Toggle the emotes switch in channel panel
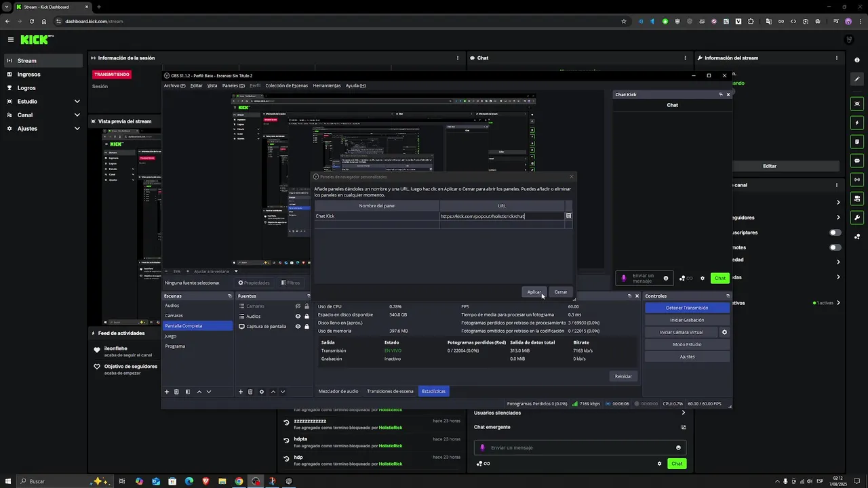868x488 pixels. [835, 247]
